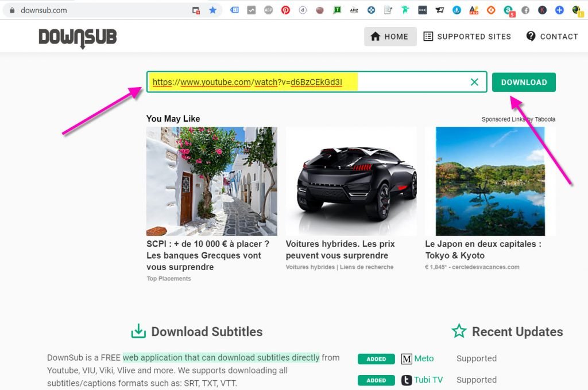The height and width of the screenshot is (390, 588).
Task: Go to the HOME tab
Action: pos(390,37)
